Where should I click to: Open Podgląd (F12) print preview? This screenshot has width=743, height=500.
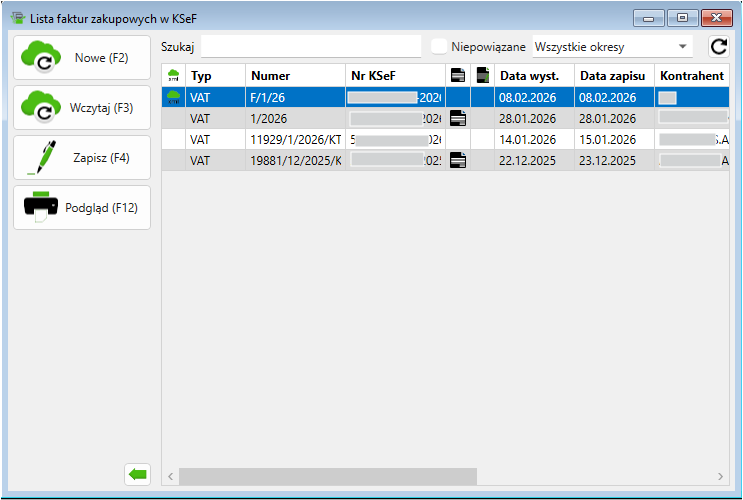[82, 207]
